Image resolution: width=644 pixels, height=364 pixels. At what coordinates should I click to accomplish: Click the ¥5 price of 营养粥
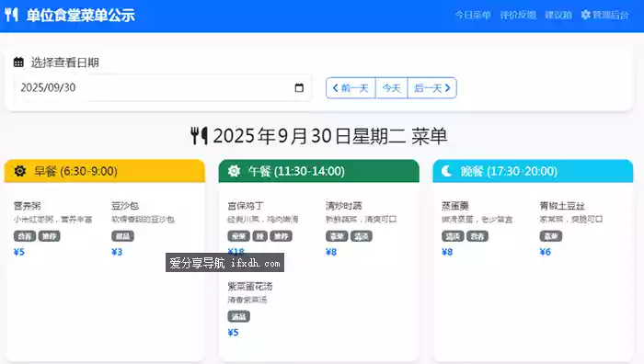pos(19,252)
